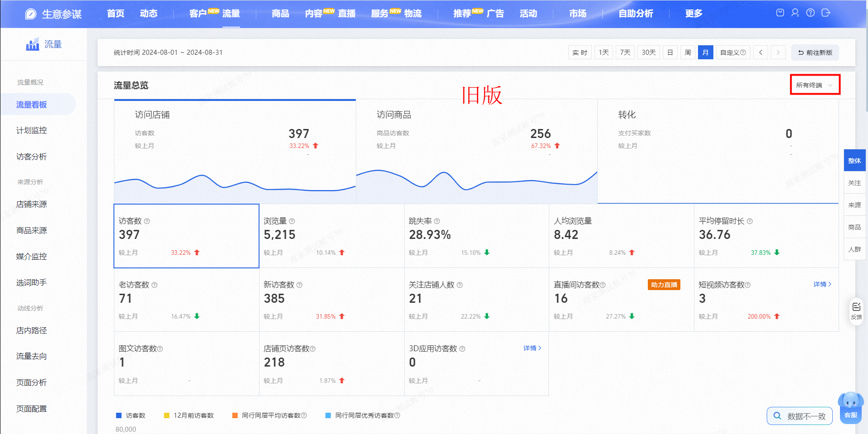Select the 转化 overview card
This screenshot has height=434, width=868.
click(x=718, y=152)
